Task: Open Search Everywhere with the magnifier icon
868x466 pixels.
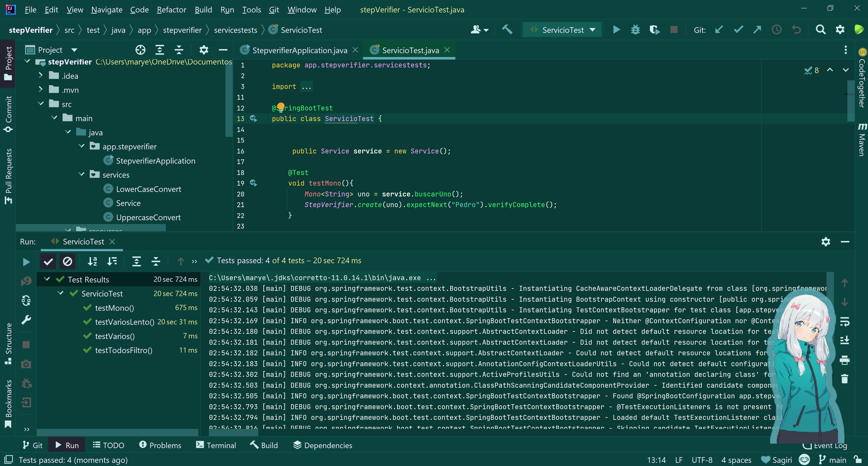Action: tap(820, 30)
